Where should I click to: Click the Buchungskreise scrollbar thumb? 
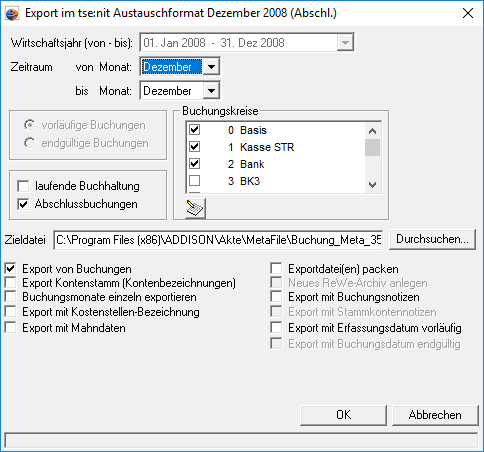(x=372, y=147)
